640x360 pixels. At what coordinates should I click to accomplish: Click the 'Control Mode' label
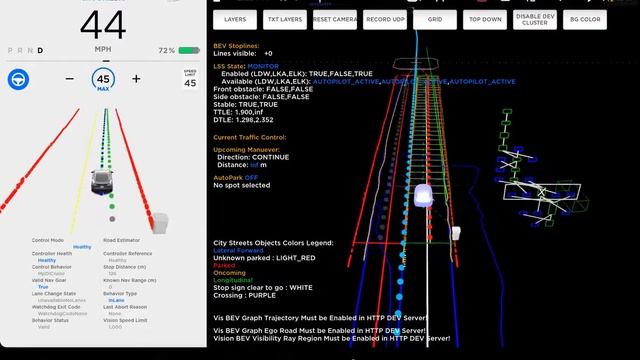coord(47,240)
